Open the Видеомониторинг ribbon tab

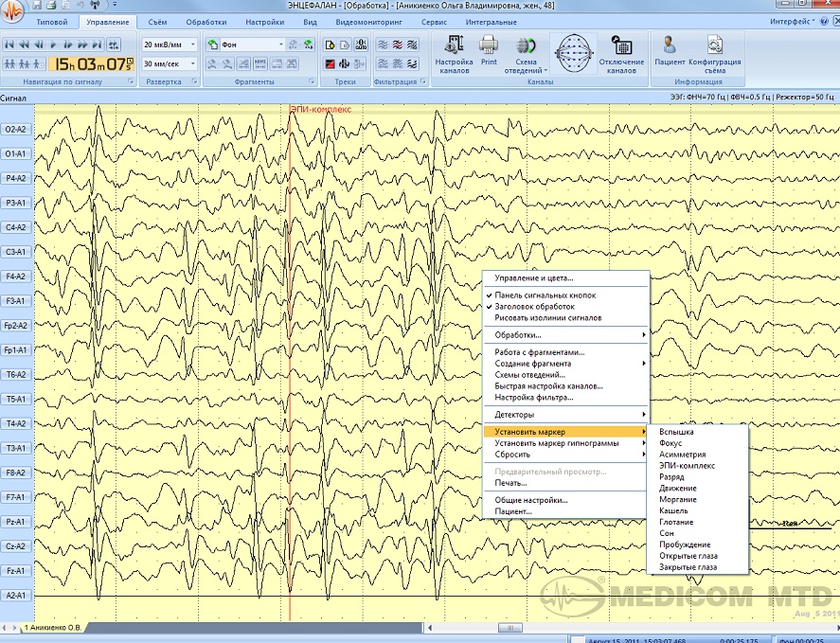coord(368,22)
